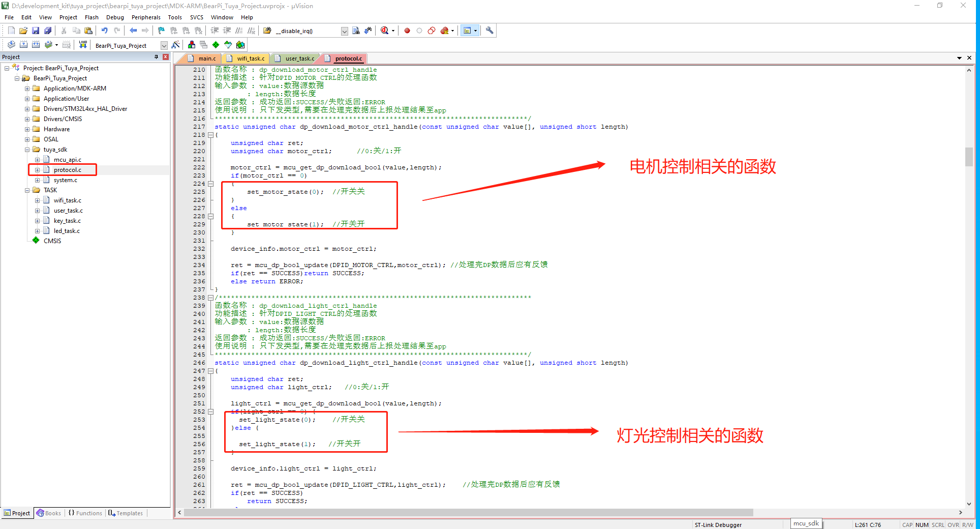
Task: Open Options for Target magic wand icon
Action: point(175,45)
